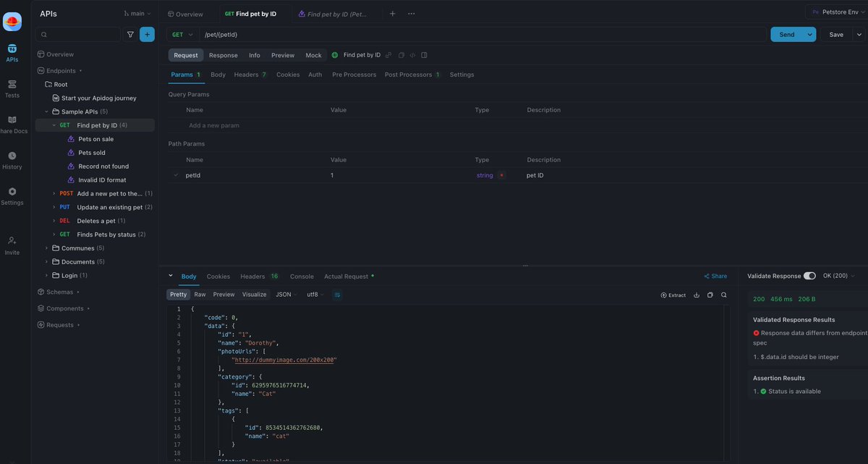Download the response using the download icon
868x464 pixels.
pyautogui.click(x=697, y=295)
